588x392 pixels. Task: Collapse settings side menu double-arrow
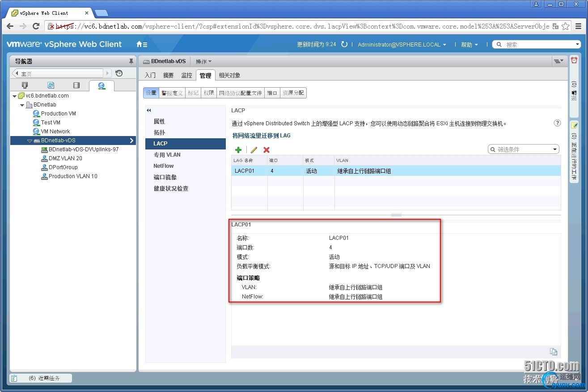pos(149,110)
